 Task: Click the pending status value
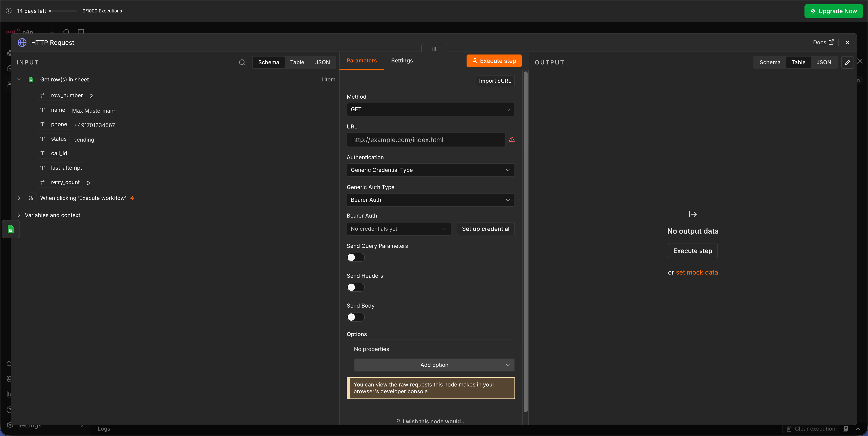click(84, 140)
